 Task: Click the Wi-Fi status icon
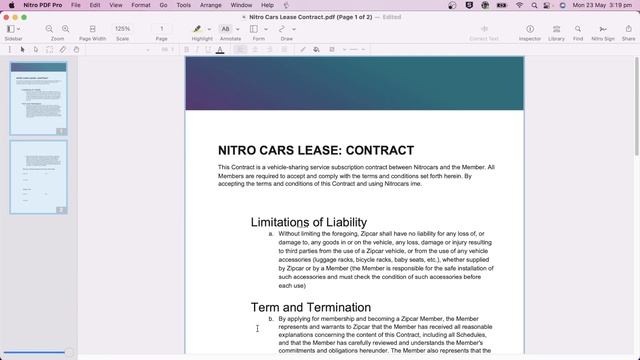pyautogui.click(x=519, y=5)
